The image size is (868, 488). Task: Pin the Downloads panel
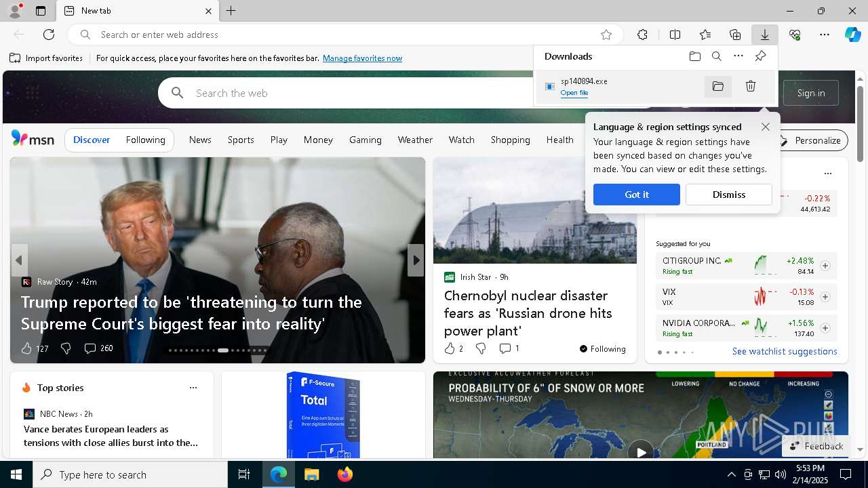tap(760, 56)
